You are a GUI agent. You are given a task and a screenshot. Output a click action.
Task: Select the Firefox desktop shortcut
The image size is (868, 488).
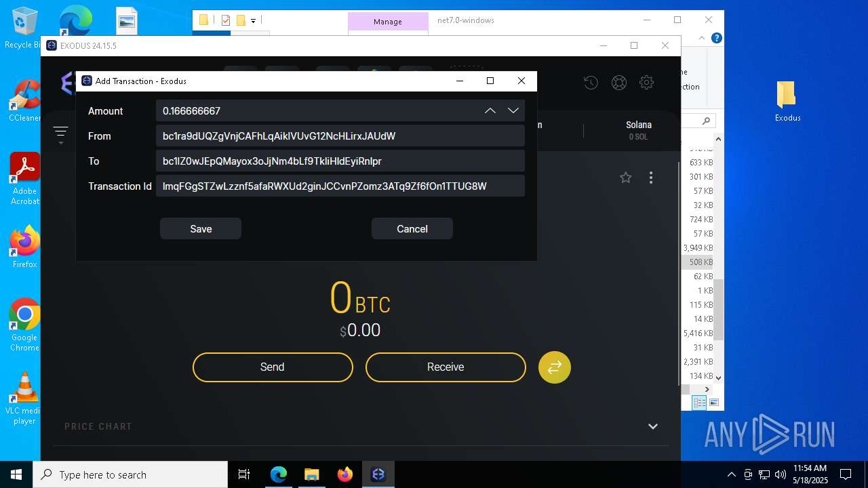click(x=24, y=247)
